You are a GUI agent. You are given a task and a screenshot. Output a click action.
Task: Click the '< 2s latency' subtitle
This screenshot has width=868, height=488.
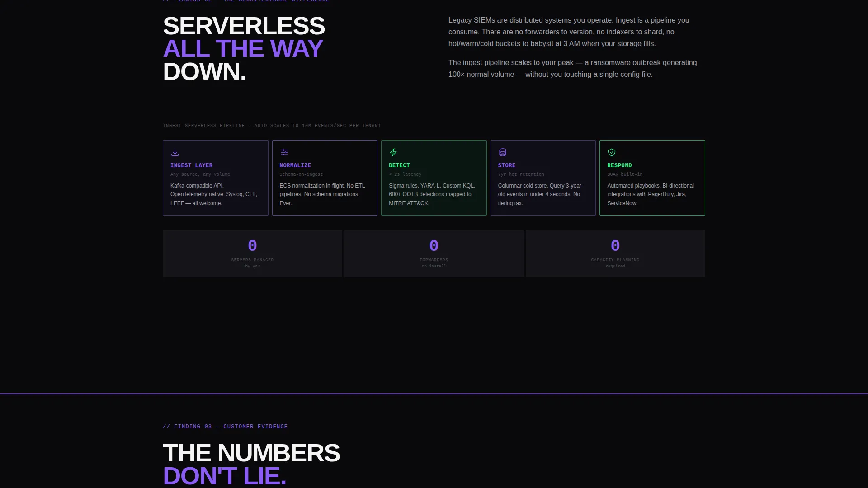[x=405, y=174]
